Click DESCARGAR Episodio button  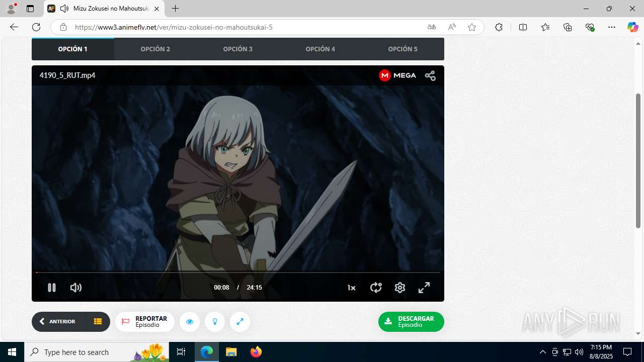[411, 322]
